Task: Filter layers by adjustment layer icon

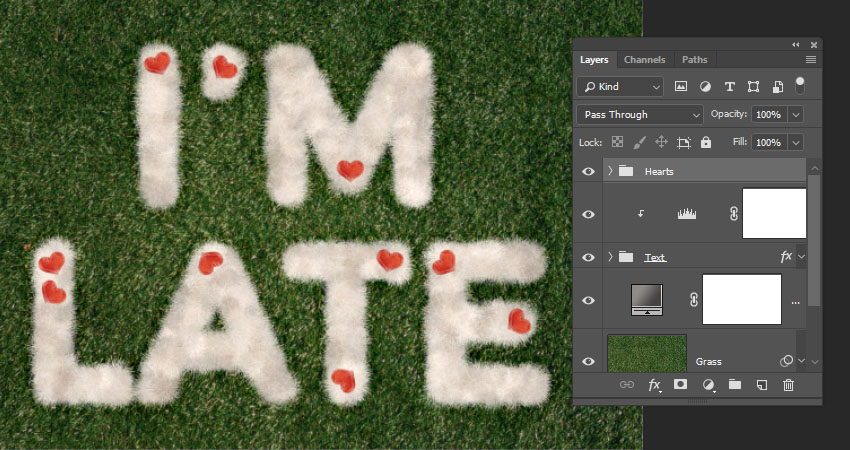Action: pyautogui.click(x=705, y=86)
